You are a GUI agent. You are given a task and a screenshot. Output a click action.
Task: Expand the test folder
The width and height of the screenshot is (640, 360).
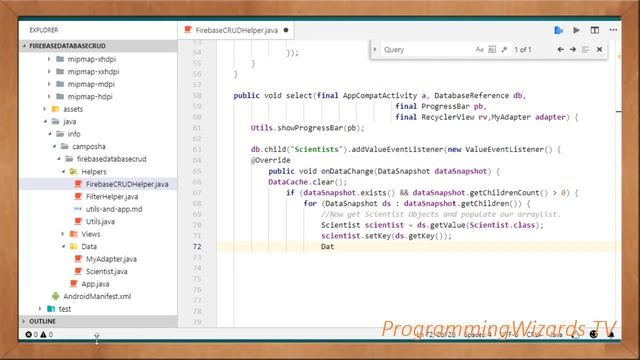point(40,309)
